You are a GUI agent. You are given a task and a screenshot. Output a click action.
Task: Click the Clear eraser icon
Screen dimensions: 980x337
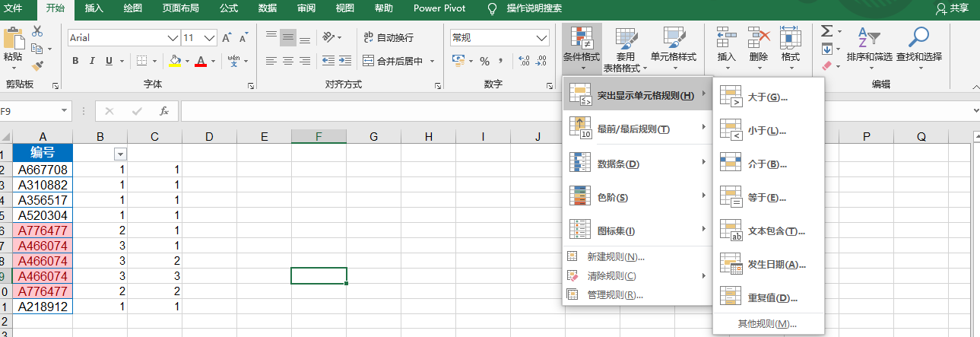pos(826,66)
